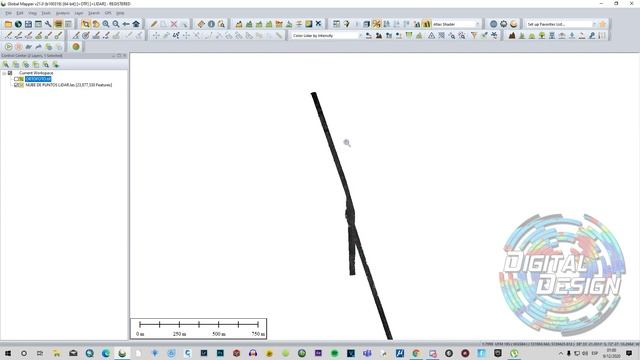Toggle the Current Workspace checkbox
The image size is (640, 360).
click(x=10, y=73)
